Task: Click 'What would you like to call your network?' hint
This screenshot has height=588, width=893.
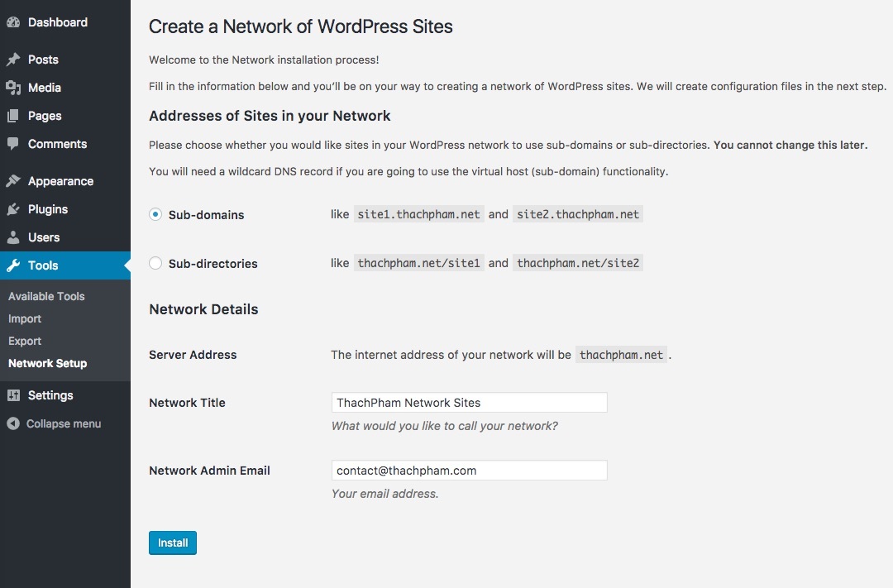Action: pos(445,426)
